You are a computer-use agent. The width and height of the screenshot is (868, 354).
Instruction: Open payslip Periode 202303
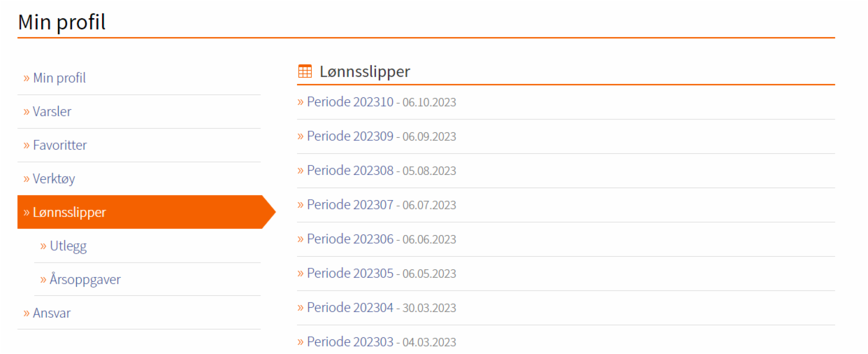pyautogui.click(x=350, y=341)
